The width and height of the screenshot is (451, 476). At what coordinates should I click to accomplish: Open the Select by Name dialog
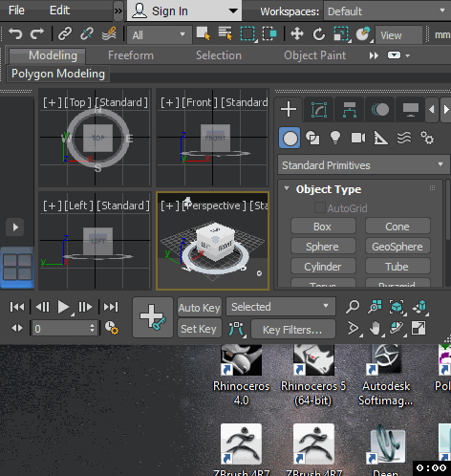pyautogui.click(x=225, y=33)
